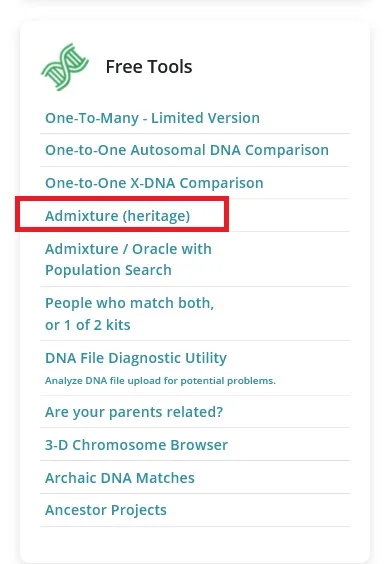Go to Ancestor Projects
The width and height of the screenshot is (384, 564).
(x=106, y=510)
